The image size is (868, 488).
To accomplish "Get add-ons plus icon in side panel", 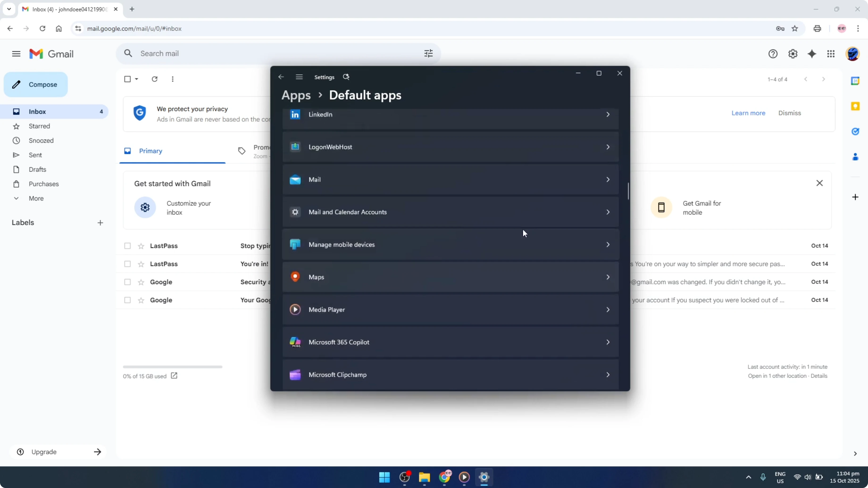I will pos(855,197).
